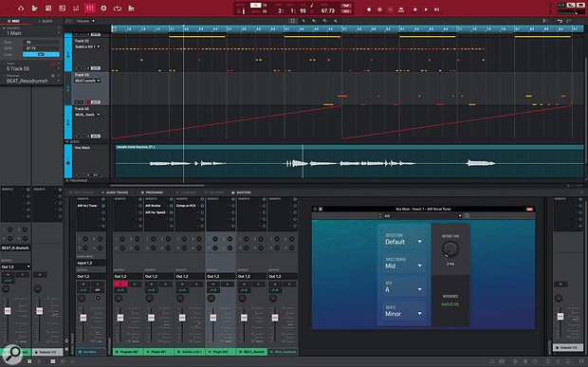This screenshot has width=588, height=367.
Task: Open the round looper icon in toolbar
Action: pyautogui.click(x=103, y=9)
